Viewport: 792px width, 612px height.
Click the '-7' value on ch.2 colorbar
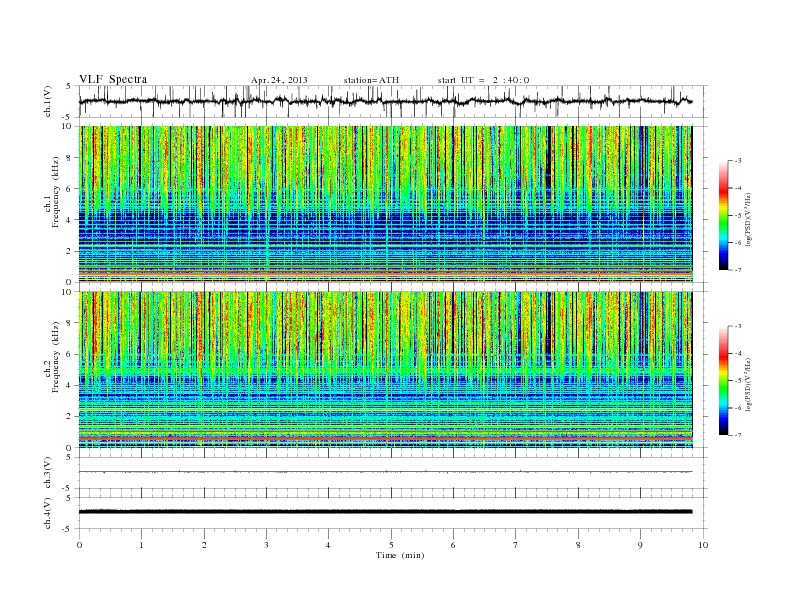[738, 435]
